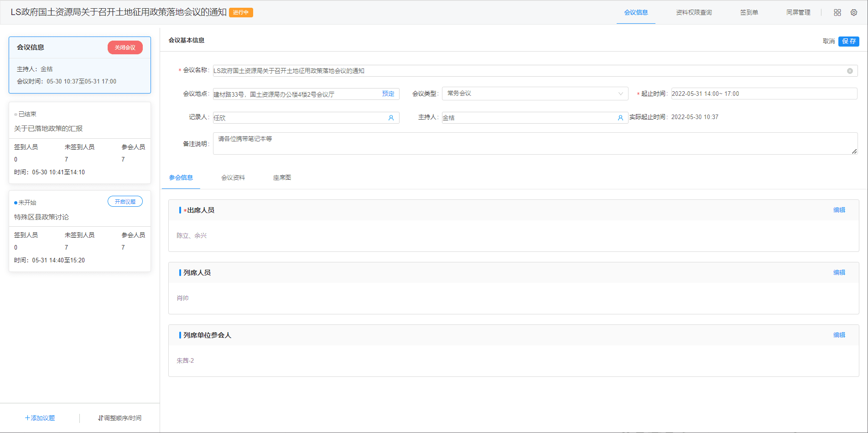Select the 会议资料 sub-tab
Screen dimensions: 868x433
(x=233, y=178)
